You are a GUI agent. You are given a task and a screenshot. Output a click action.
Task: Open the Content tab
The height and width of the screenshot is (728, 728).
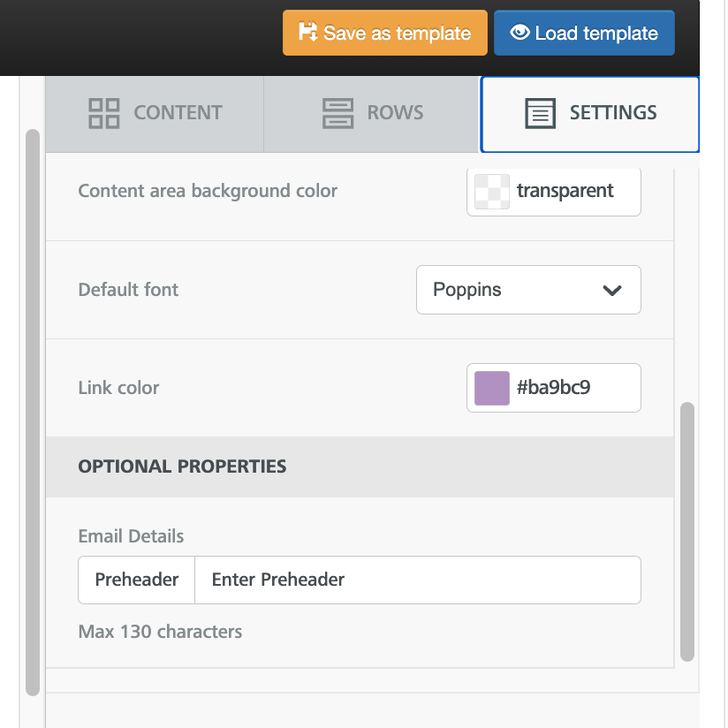point(155,114)
